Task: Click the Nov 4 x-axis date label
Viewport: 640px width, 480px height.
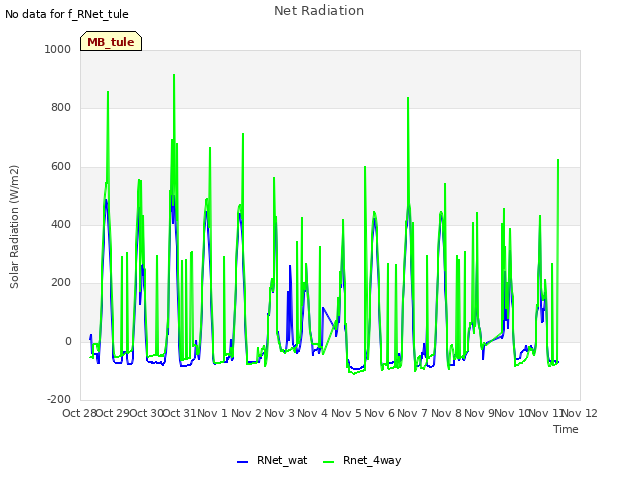Action: [x=312, y=413]
